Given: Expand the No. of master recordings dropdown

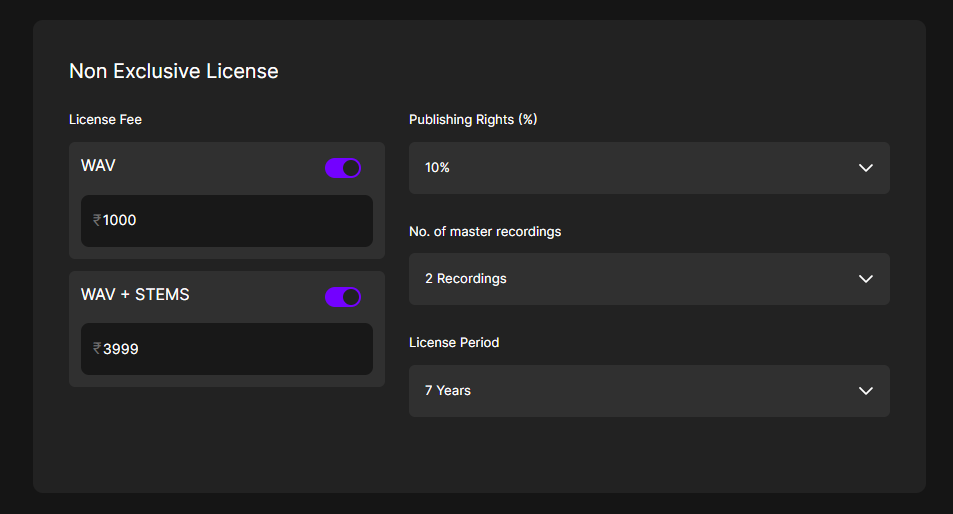Looking at the screenshot, I should [649, 279].
